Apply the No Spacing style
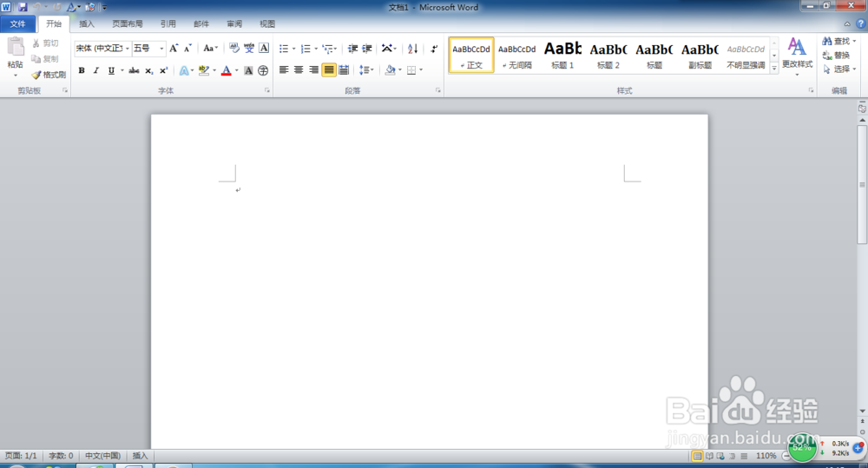Screen dimensions: 868x468 coord(517,55)
